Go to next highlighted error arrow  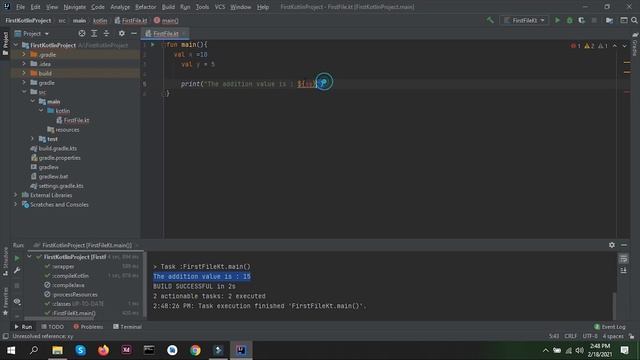pos(624,46)
